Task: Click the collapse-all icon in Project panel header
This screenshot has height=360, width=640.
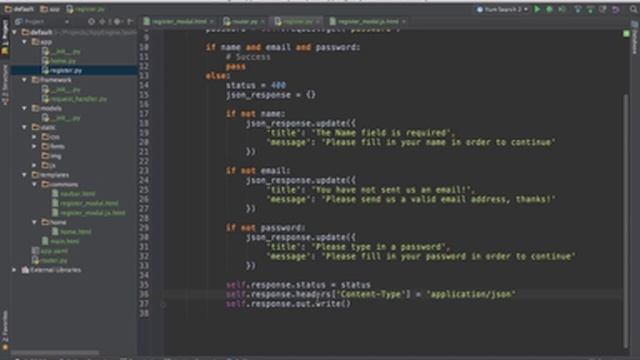Action: [x=102, y=21]
